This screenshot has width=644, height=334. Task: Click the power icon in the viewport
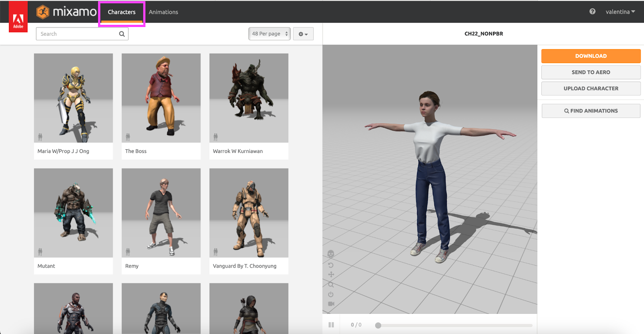(x=331, y=294)
